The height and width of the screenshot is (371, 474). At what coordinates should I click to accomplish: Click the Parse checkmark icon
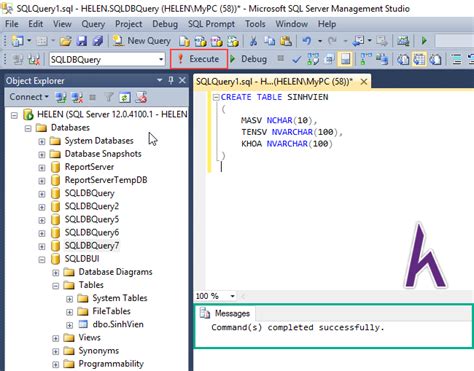tap(296, 60)
